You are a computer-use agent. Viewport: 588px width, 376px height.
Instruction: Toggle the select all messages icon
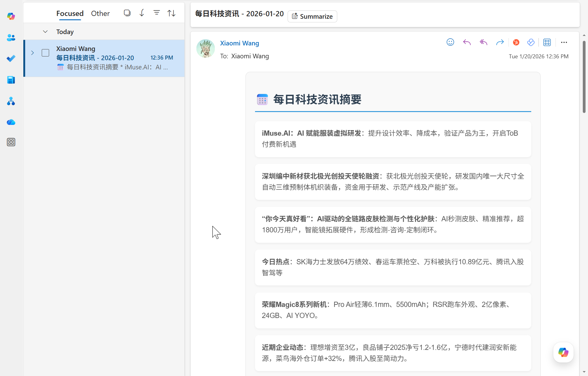(127, 13)
